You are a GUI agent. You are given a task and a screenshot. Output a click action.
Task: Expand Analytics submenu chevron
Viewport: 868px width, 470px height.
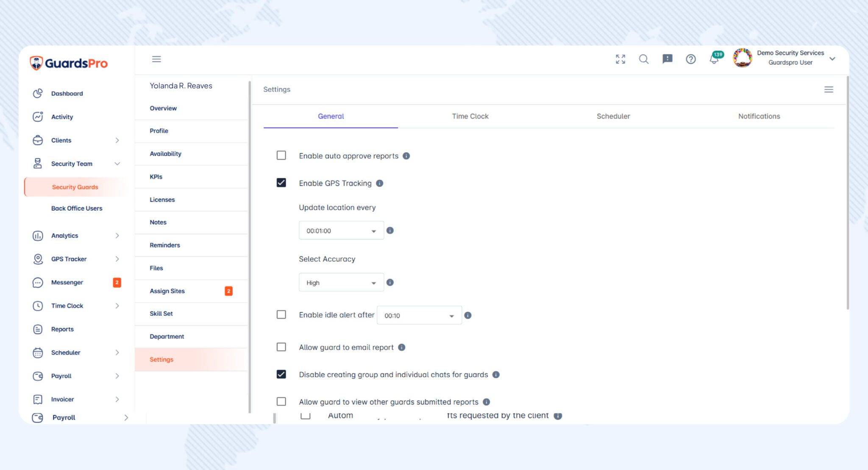(117, 236)
